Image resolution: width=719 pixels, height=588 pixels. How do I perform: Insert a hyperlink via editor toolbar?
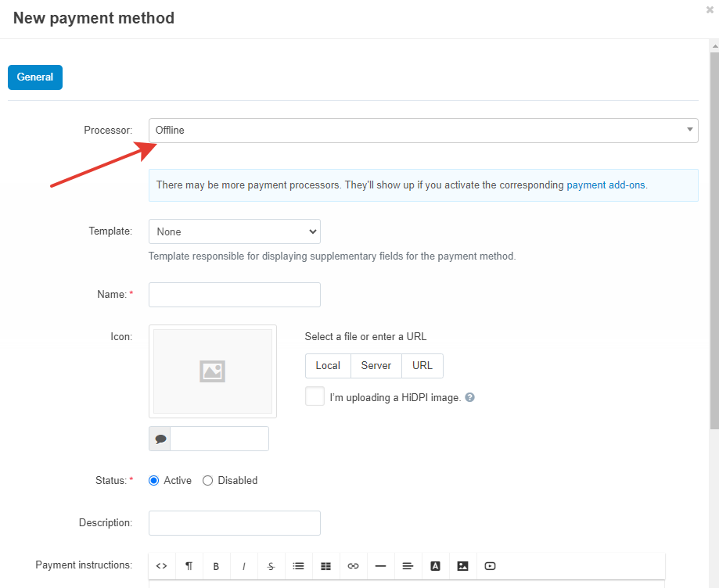click(353, 566)
